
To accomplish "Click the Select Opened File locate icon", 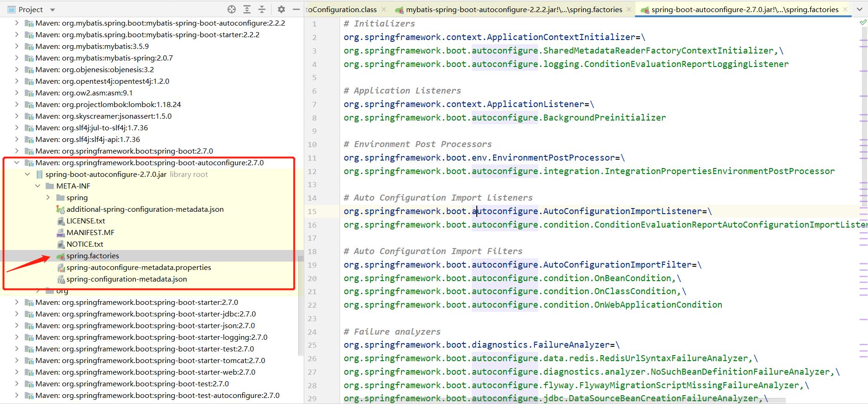I will (x=232, y=9).
